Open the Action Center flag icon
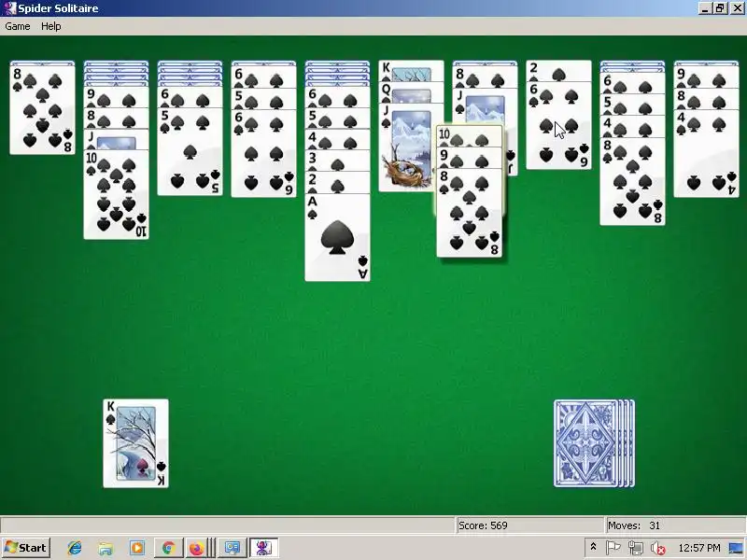747x560 pixels. tap(613, 548)
